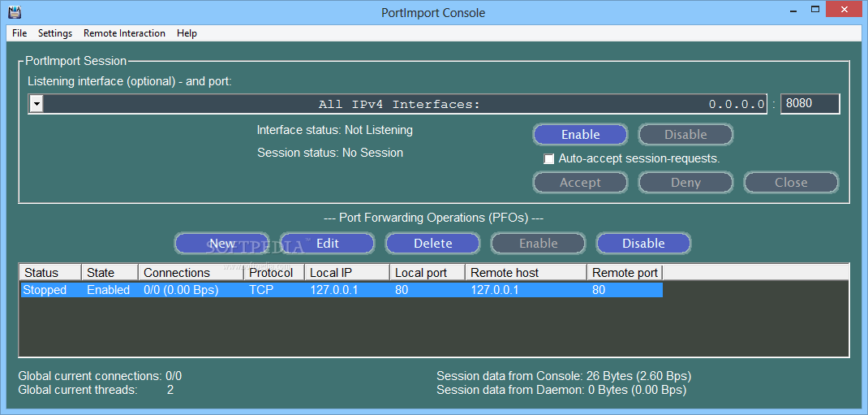Click 'Global current threads: 2' text
Viewport: 868px width, 415px height.
pyautogui.click(x=96, y=390)
